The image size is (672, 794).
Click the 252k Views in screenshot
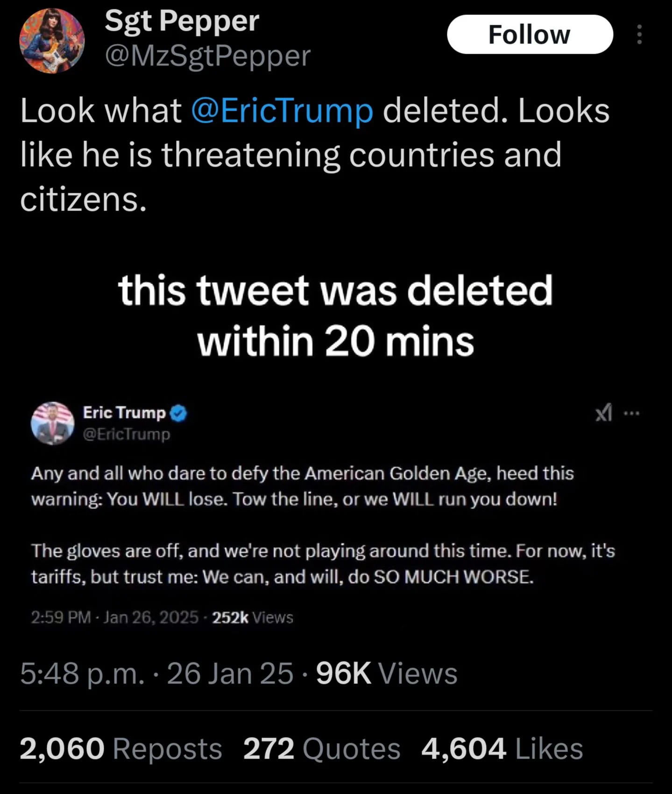253,618
